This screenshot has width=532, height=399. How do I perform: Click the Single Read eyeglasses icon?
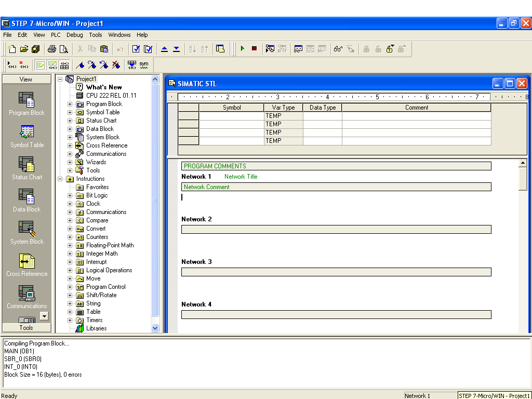coord(338,49)
